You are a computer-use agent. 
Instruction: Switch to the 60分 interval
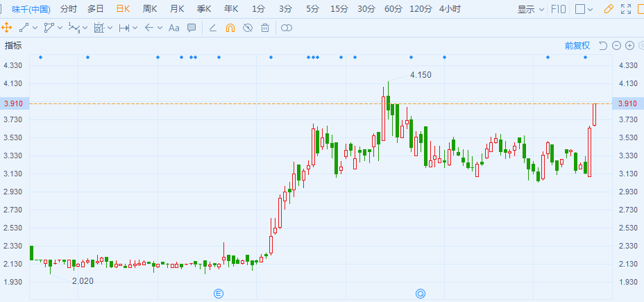[x=393, y=9]
